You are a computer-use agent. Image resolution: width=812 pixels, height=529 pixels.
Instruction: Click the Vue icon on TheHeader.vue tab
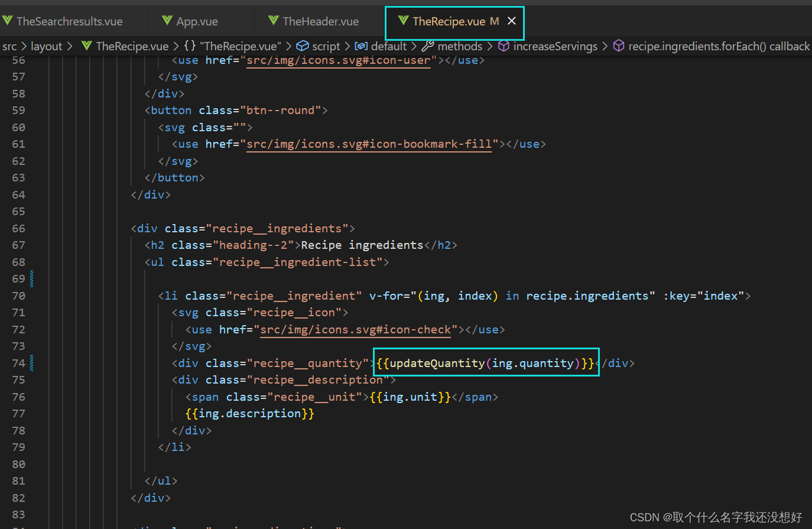[x=274, y=21]
